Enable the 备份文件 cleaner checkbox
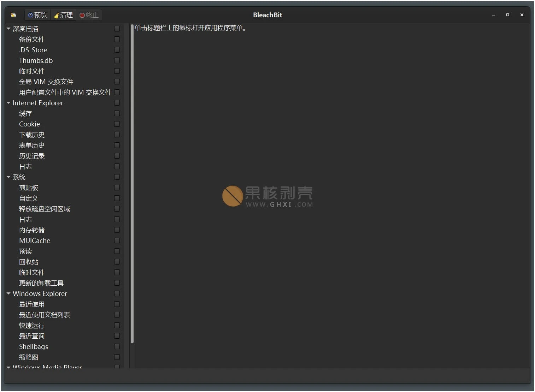 coord(117,39)
